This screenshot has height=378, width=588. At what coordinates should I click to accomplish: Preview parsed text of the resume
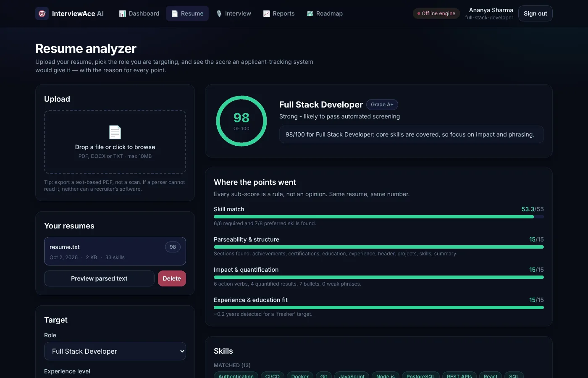coord(99,278)
